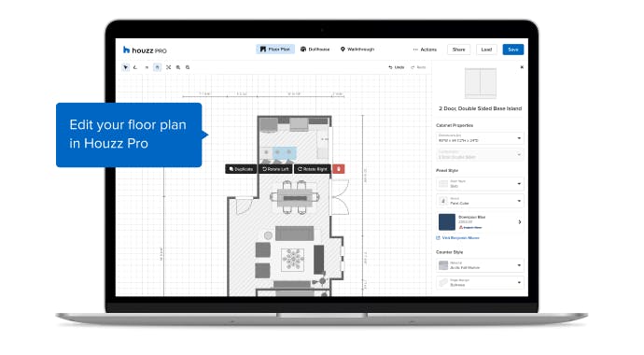The image size is (644, 355).
Task: Click the Save button
Action: (513, 50)
